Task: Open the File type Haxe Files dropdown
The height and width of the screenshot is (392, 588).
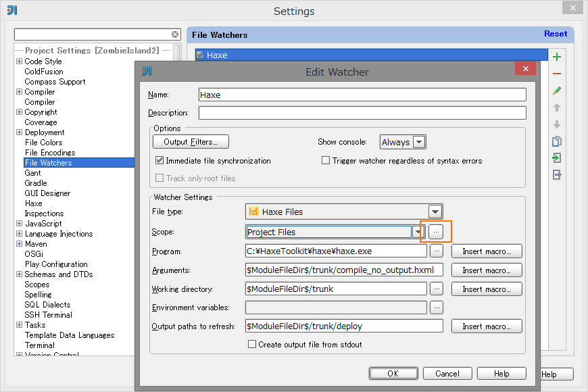Action: click(x=435, y=212)
